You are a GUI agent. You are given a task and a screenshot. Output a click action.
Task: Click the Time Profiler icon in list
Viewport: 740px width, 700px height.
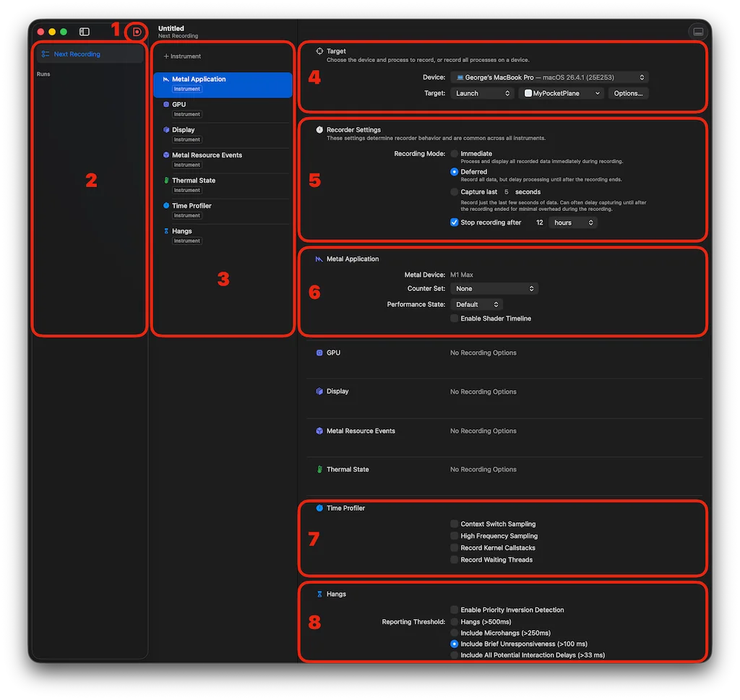166,206
